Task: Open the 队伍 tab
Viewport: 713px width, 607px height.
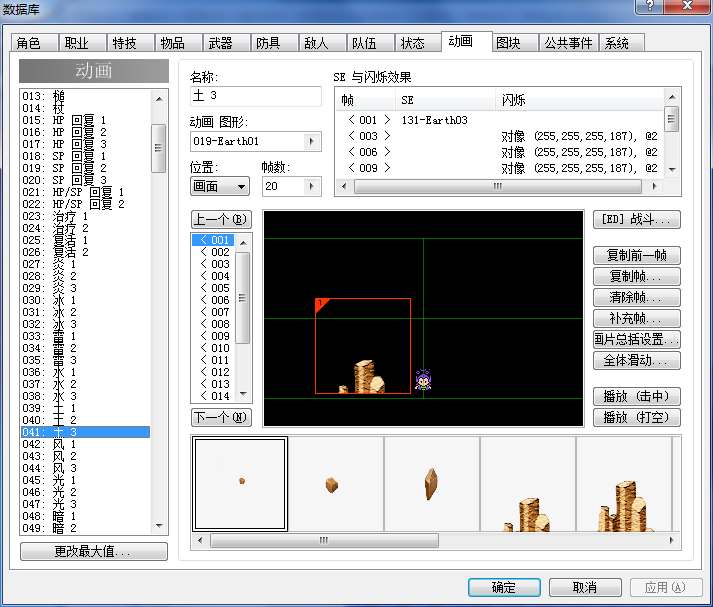Action: [x=371, y=43]
